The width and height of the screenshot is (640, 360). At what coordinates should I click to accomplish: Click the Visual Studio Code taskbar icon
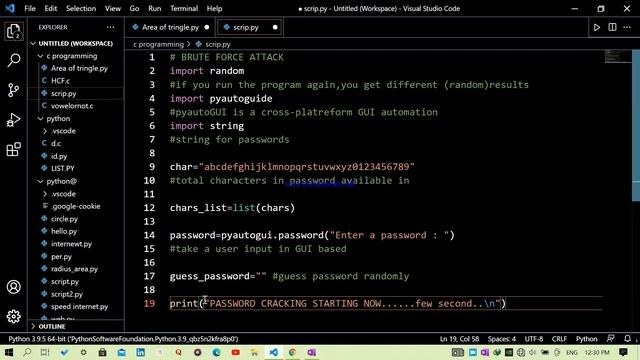coord(273,352)
